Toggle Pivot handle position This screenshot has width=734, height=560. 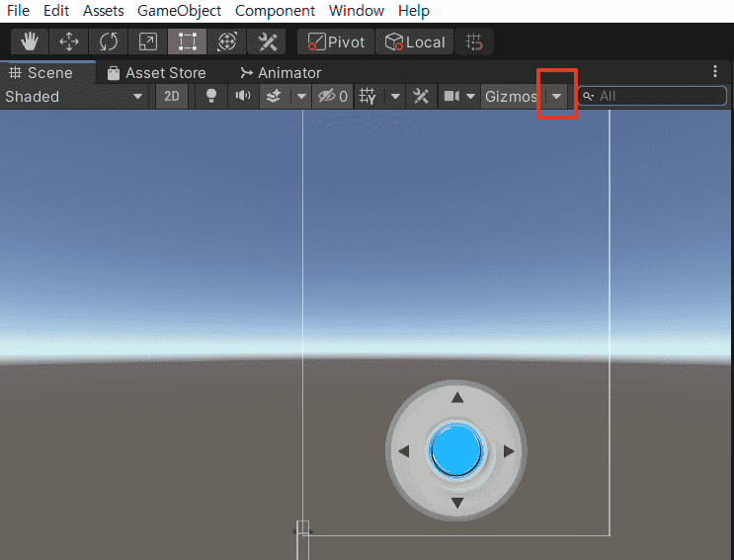coord(336,42)
